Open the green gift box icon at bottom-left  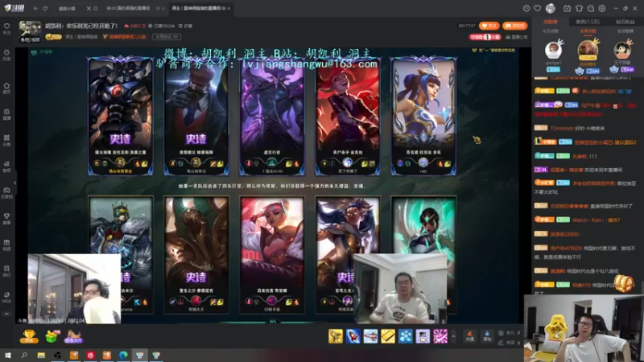[52, 336]
